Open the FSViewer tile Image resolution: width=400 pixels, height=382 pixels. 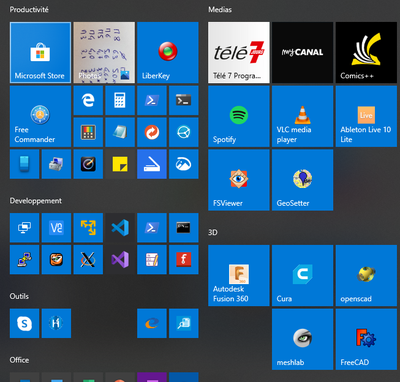[239, 180]
